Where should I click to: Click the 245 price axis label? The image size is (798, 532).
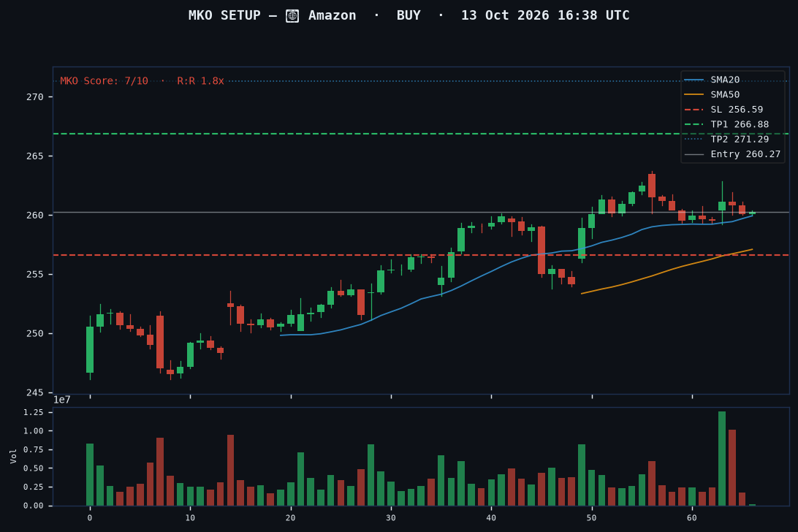point(34,392)
